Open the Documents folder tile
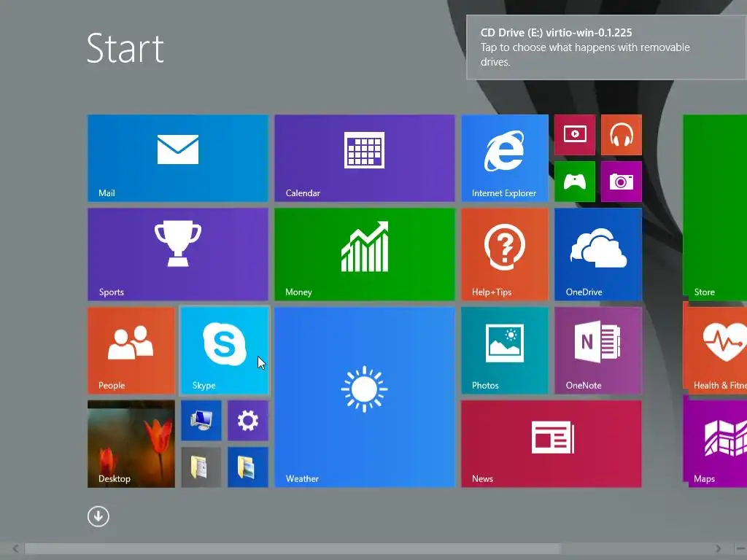Screen dimensions: 747x560 (201, 467)
